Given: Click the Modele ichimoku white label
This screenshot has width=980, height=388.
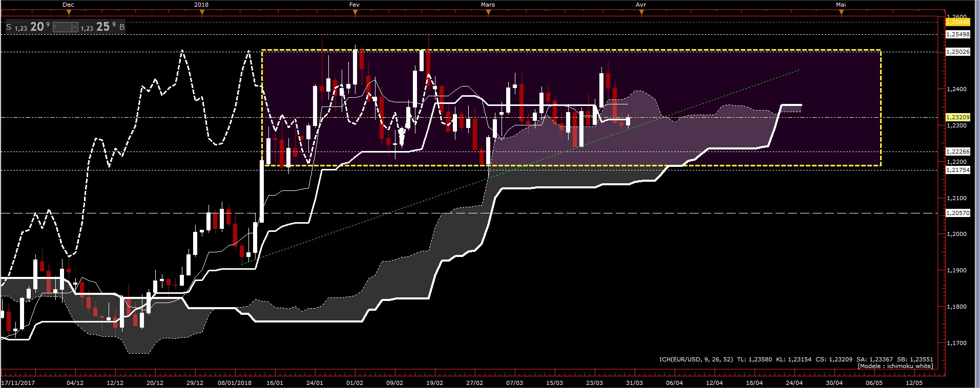Looking at the screenshot, I should tap(895, 366).
